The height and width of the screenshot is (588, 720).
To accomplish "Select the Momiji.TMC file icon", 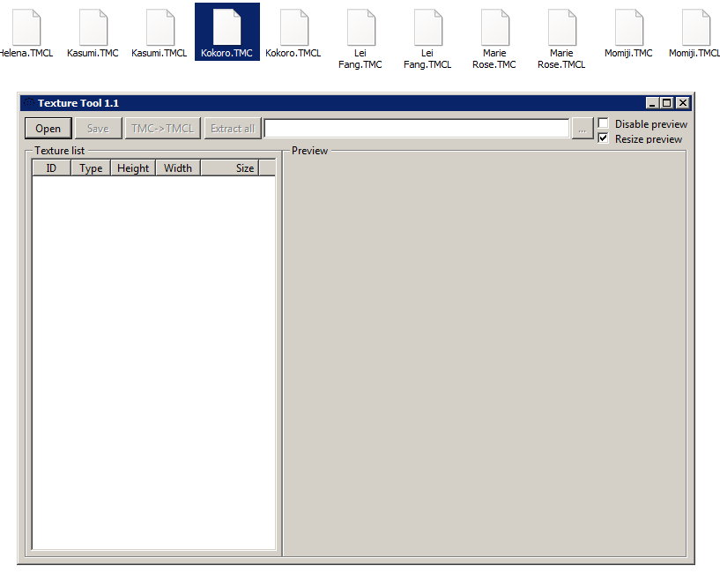I will [628, 28].
